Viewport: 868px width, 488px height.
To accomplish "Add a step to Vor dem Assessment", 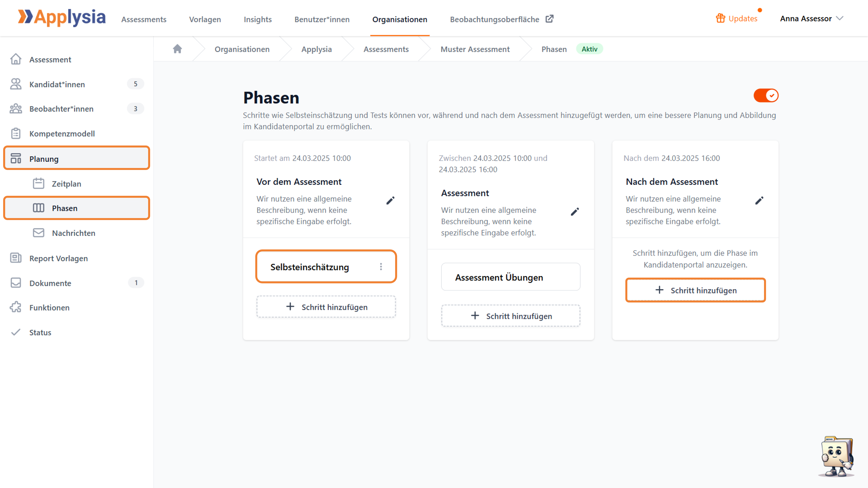I will pos(326,307).
